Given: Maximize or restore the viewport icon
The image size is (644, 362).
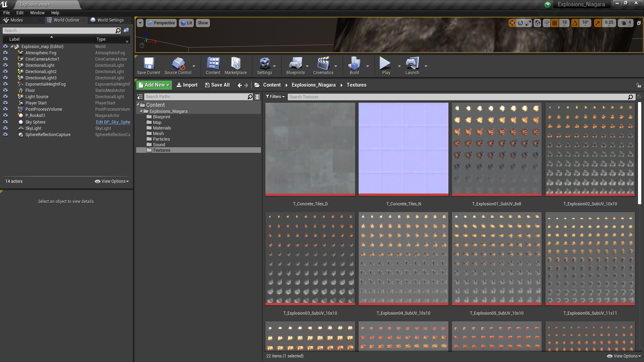Looking at the screenshot, I should [x=639, y=23].
